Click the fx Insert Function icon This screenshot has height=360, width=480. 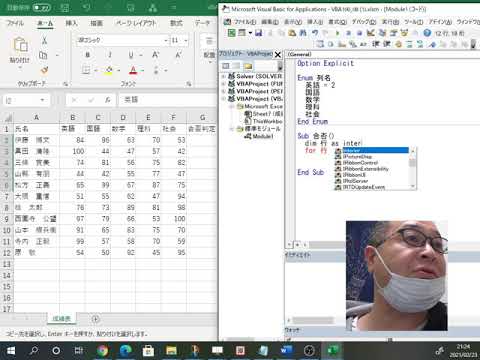(x=107, y=100)
